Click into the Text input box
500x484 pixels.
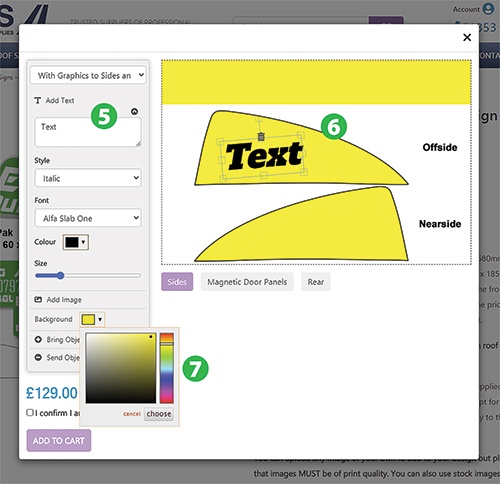tap(88, 132)
